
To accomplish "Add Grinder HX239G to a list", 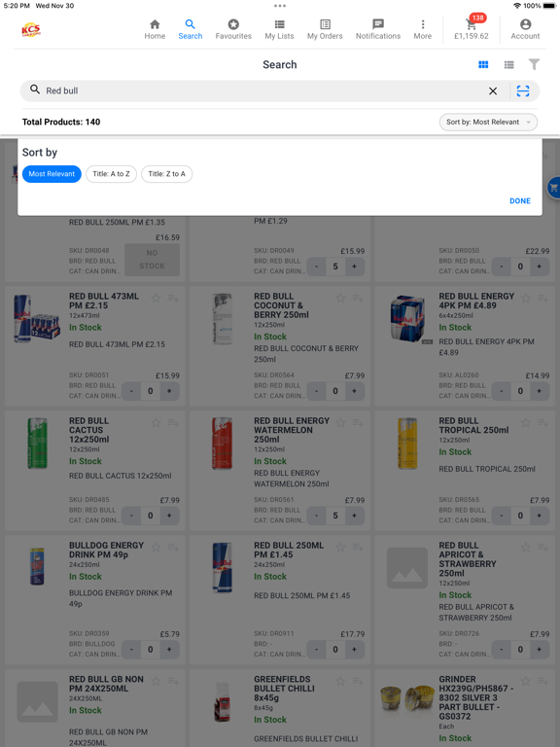I will (x=543, y=681).
